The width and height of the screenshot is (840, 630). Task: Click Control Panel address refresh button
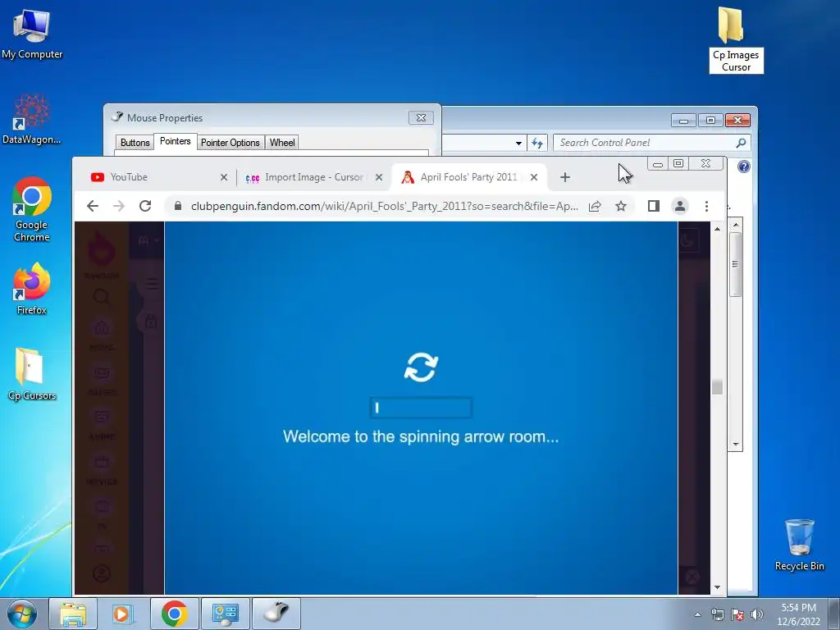(536, 143)
